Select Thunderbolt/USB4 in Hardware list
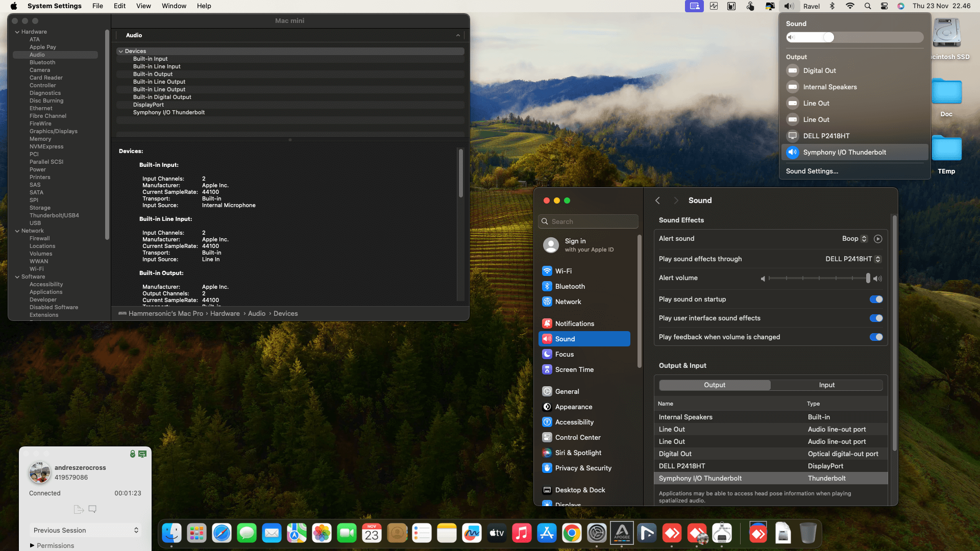 pyautogui.click(x=54, y=215)
